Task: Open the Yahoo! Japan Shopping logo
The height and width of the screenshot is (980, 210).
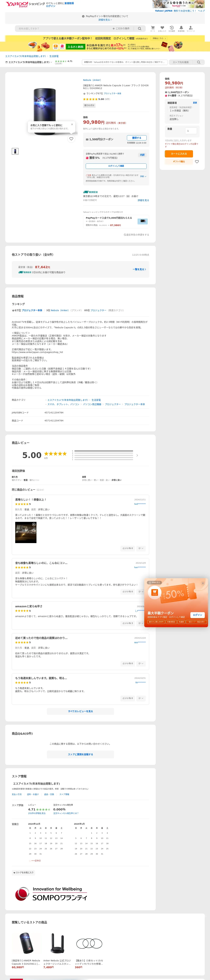Action: click(x=25, y=5)
